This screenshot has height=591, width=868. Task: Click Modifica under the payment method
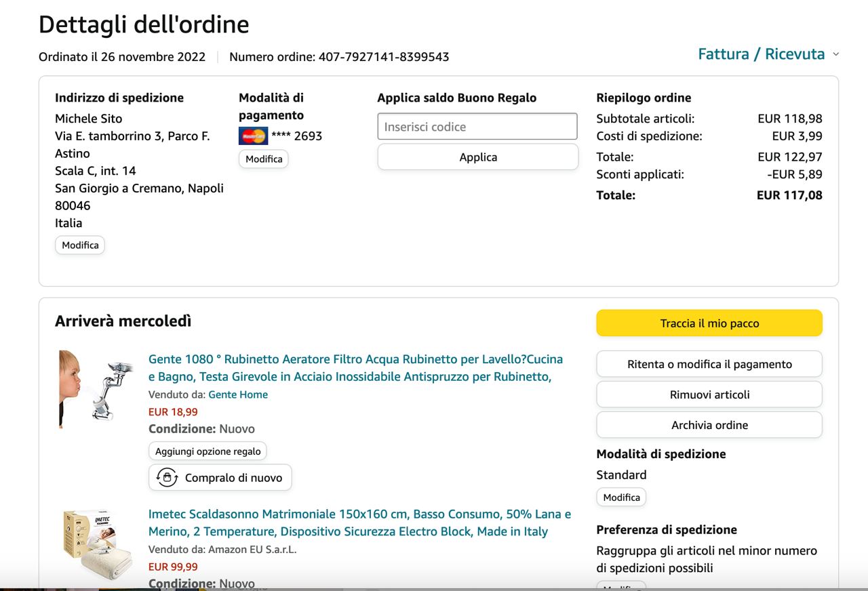(264, 159)
